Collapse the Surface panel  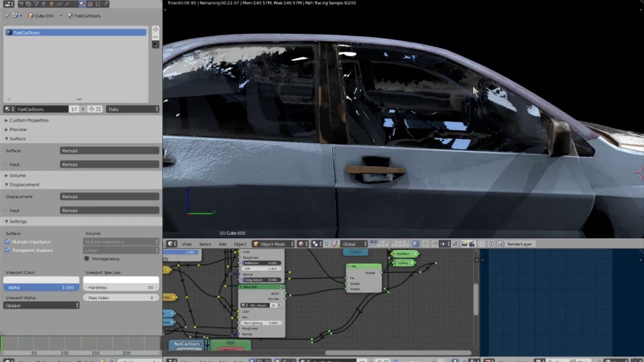point(17,138)
